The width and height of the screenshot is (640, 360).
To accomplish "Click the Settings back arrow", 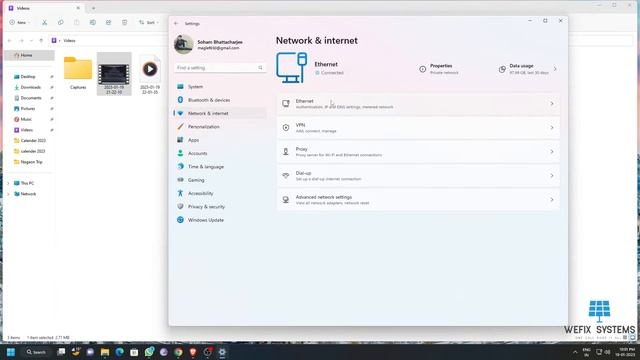I will 176,24.
